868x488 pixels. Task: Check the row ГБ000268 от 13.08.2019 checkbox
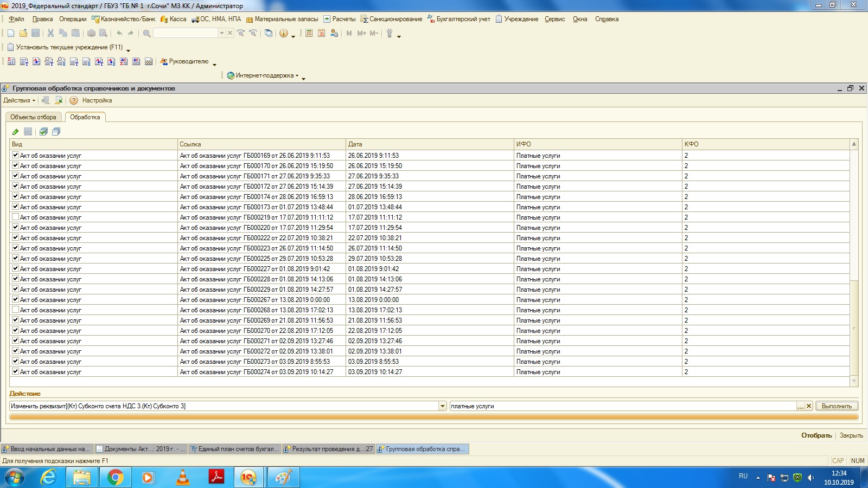(15, 310)
